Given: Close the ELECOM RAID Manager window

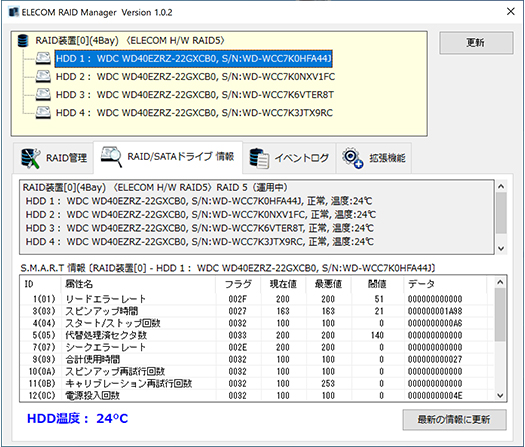Looking at the screenshot, I should tap(511, 11).
